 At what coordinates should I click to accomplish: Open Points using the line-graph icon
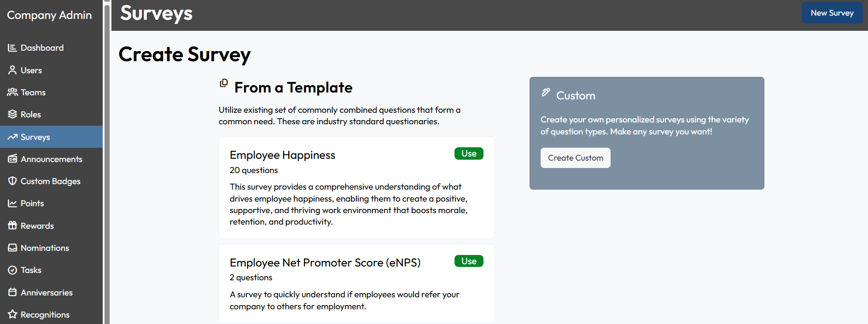click(12, 203)
